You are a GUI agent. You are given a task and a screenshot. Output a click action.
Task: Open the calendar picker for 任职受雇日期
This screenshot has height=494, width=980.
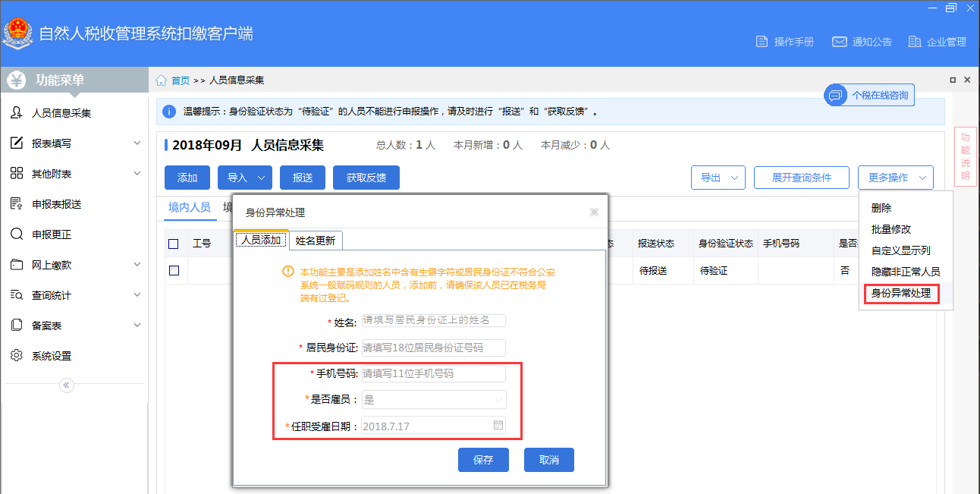pyautogui.click(x=498, y=426)
